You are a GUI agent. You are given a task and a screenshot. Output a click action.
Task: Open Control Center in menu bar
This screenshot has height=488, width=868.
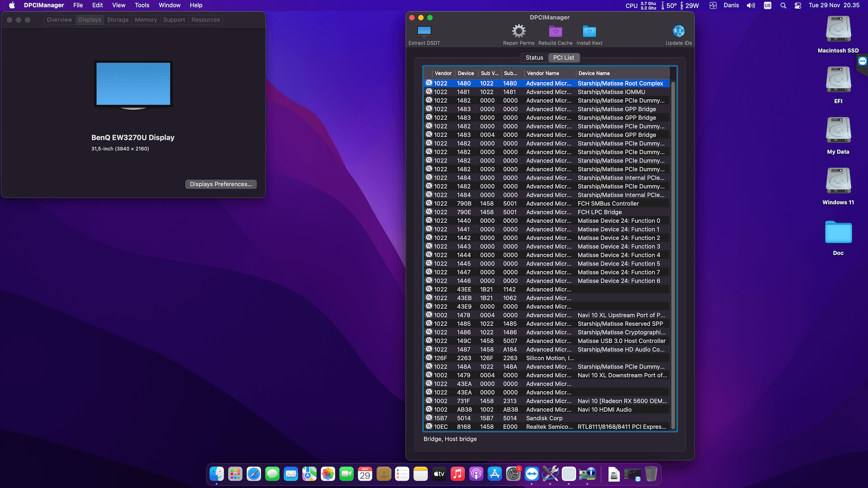point(798,5)
